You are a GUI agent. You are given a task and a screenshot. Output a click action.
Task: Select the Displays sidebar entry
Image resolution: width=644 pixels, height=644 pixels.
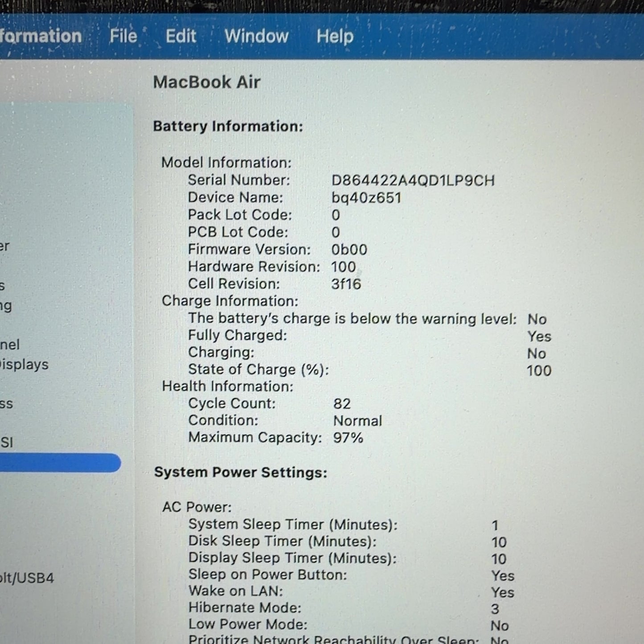pos(24,365)
